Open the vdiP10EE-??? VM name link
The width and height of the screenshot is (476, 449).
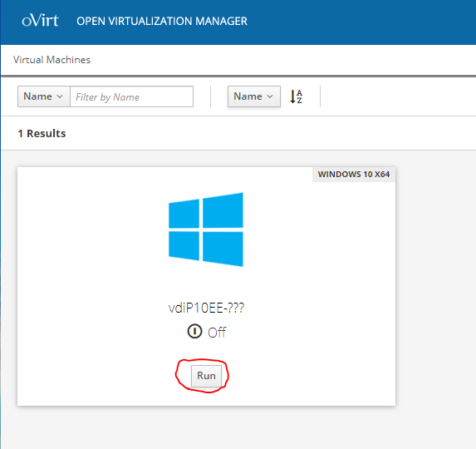tap(206, 308)
